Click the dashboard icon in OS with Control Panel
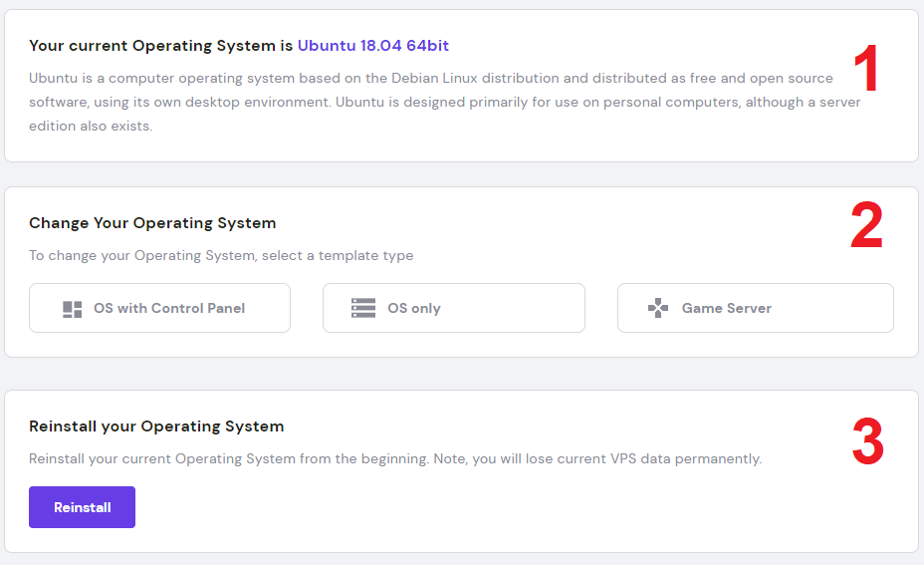 click(x=73, y=309)
